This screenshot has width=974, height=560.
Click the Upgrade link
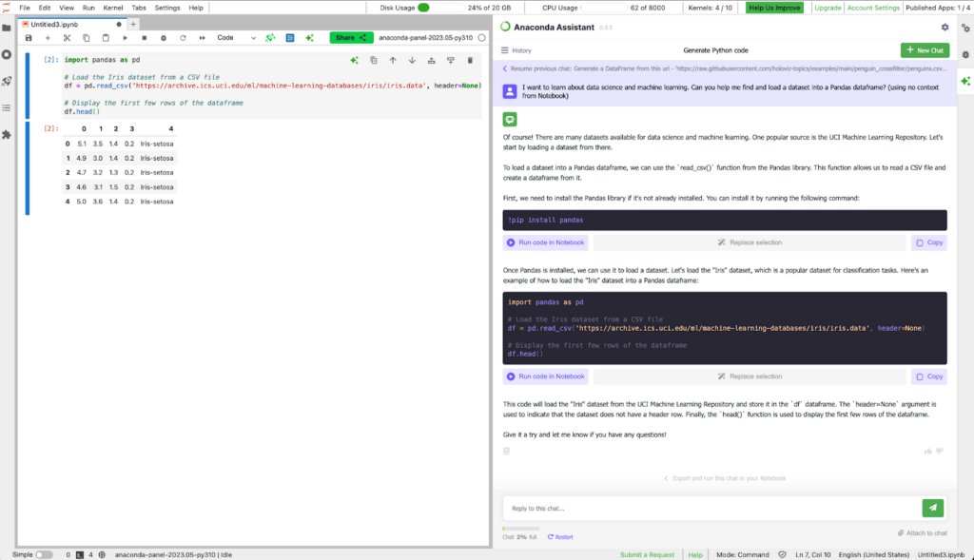(x=828, y=8)
